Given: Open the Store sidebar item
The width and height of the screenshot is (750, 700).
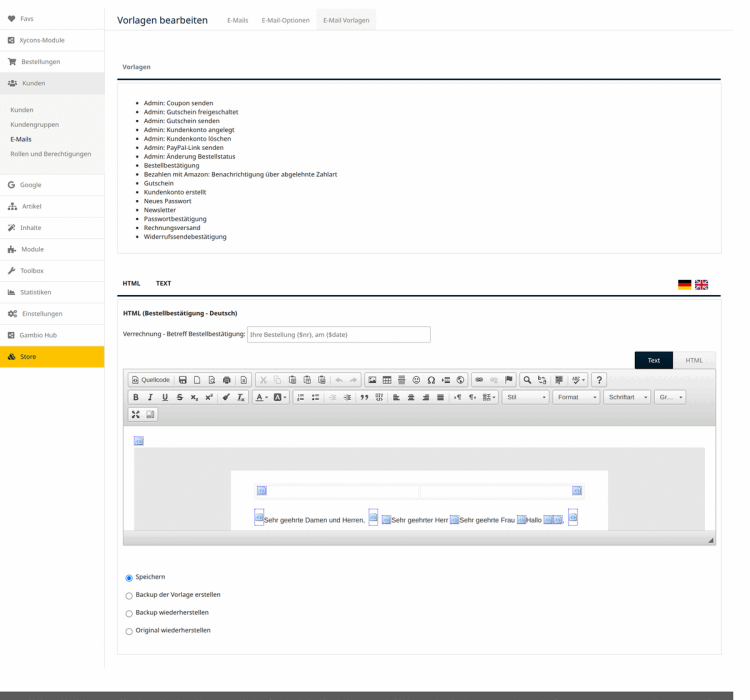Looking at the screenshot, I should click(x=52, y=357).
